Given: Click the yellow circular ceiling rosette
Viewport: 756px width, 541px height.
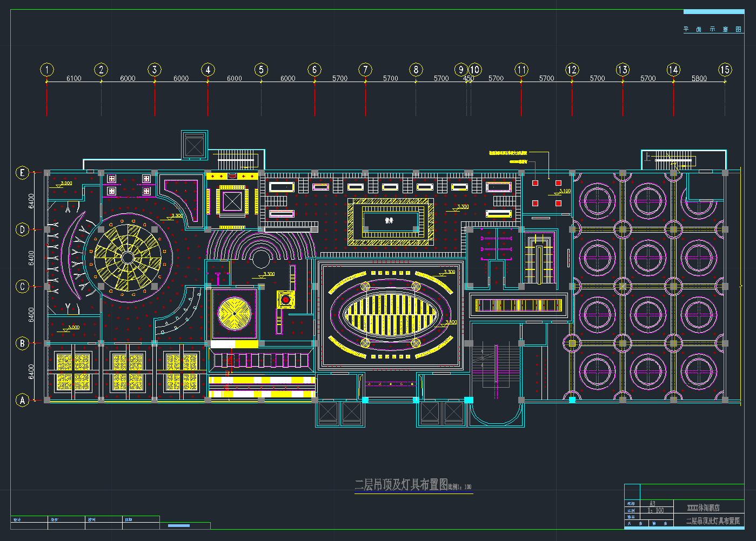Looking at the screenshot, I should (234, 314).
